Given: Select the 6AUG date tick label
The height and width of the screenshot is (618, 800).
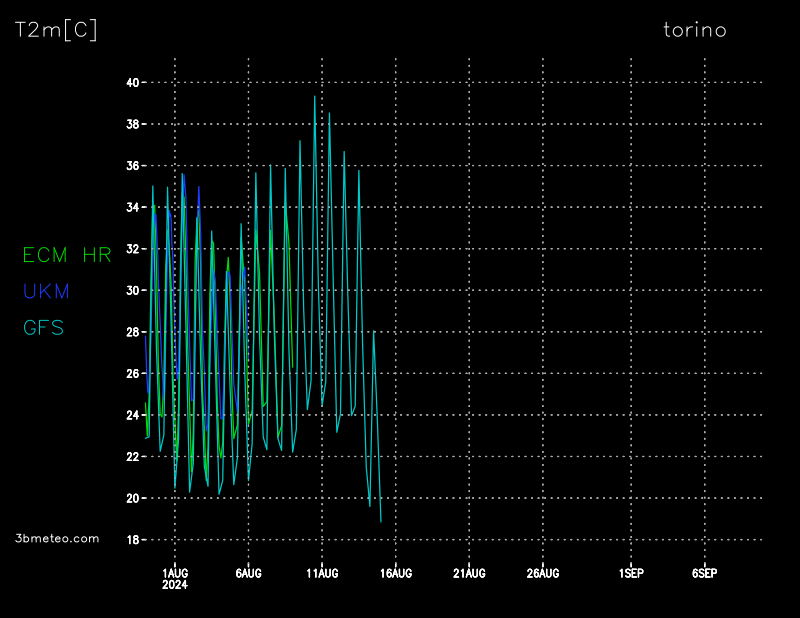Looking at the screenshot, I should click(x=248, y=573).
